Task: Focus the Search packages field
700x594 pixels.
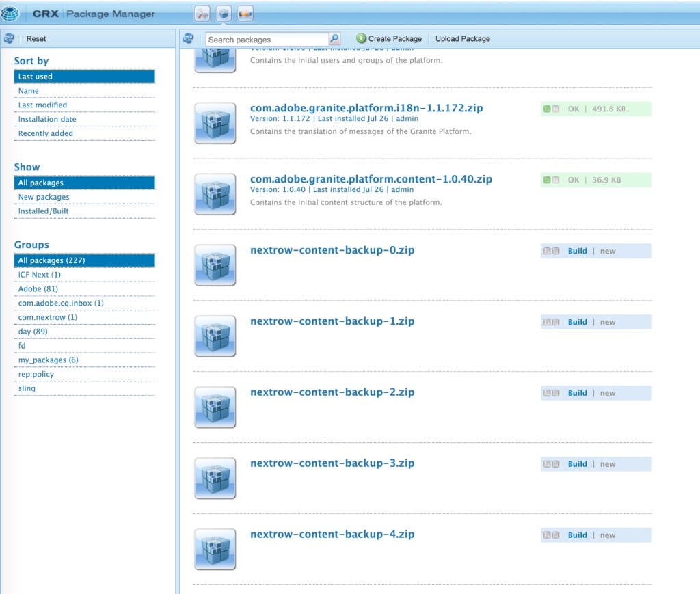Action: (x=267, y=39)
